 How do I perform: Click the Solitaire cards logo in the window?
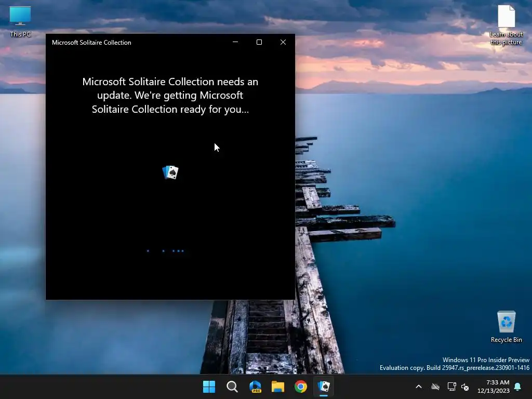point(170,172)
